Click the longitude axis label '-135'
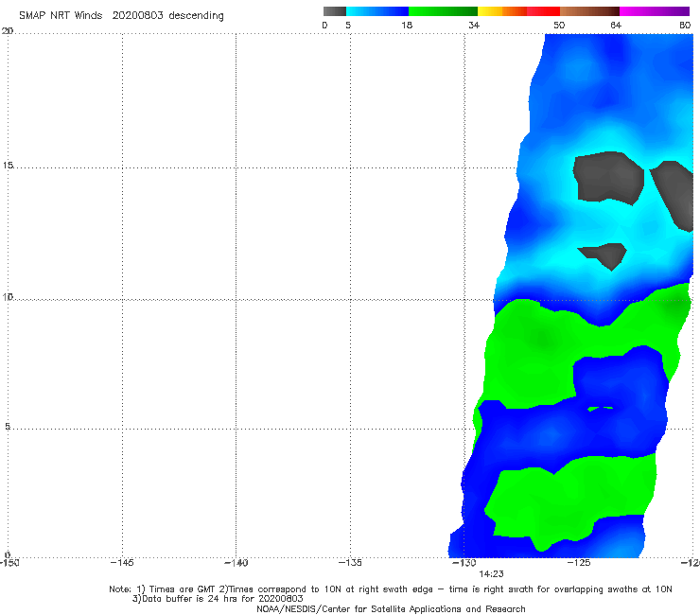The width and height of the screenshot is (700, 615). [x=350, y=563]
